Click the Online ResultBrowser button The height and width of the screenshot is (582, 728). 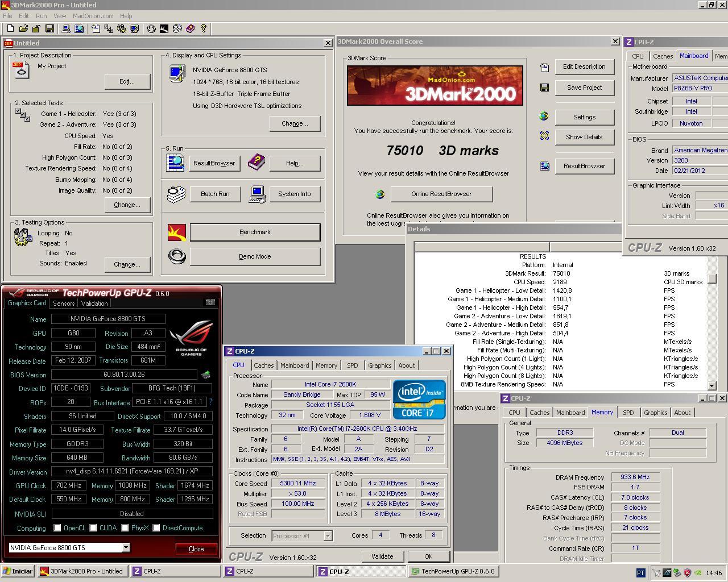(441, 194)
